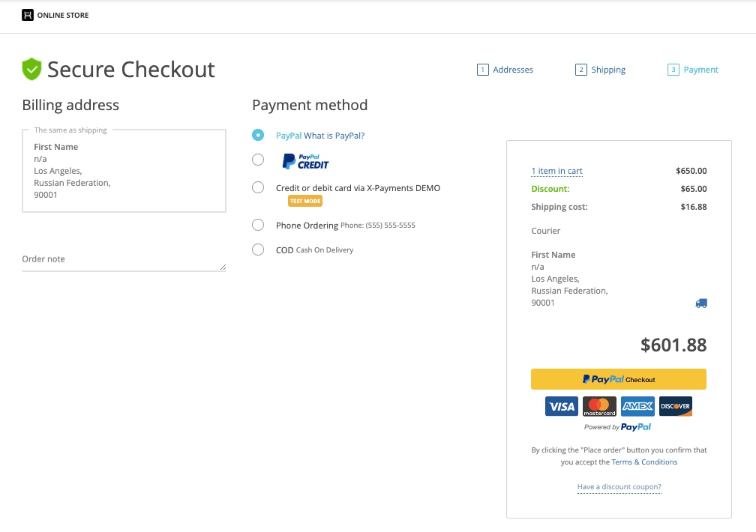Select COD Cash On Delivery payment

click(258, 250)
